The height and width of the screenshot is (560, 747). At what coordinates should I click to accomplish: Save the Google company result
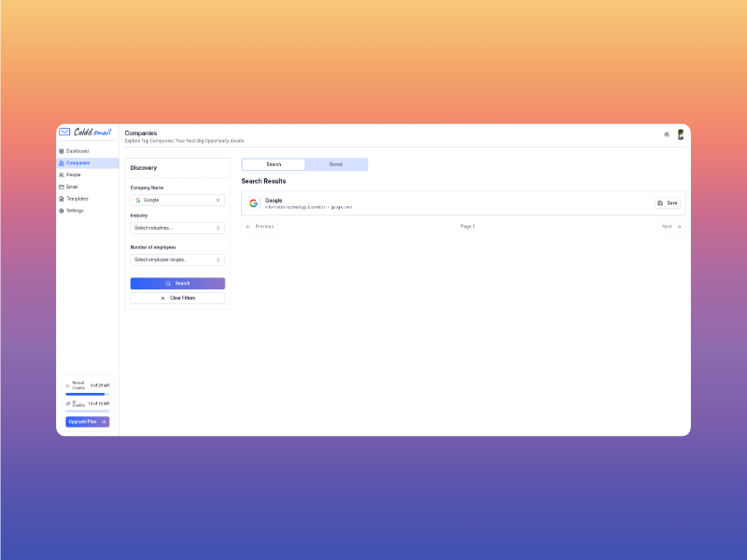point(667,203)
